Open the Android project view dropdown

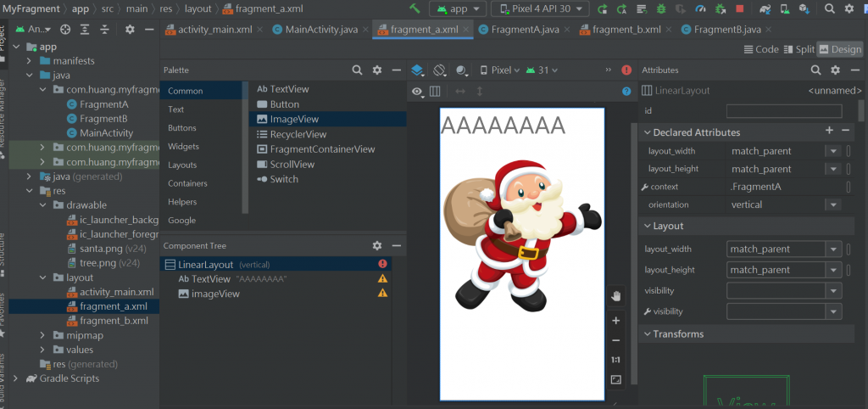(x=33, y=30)
